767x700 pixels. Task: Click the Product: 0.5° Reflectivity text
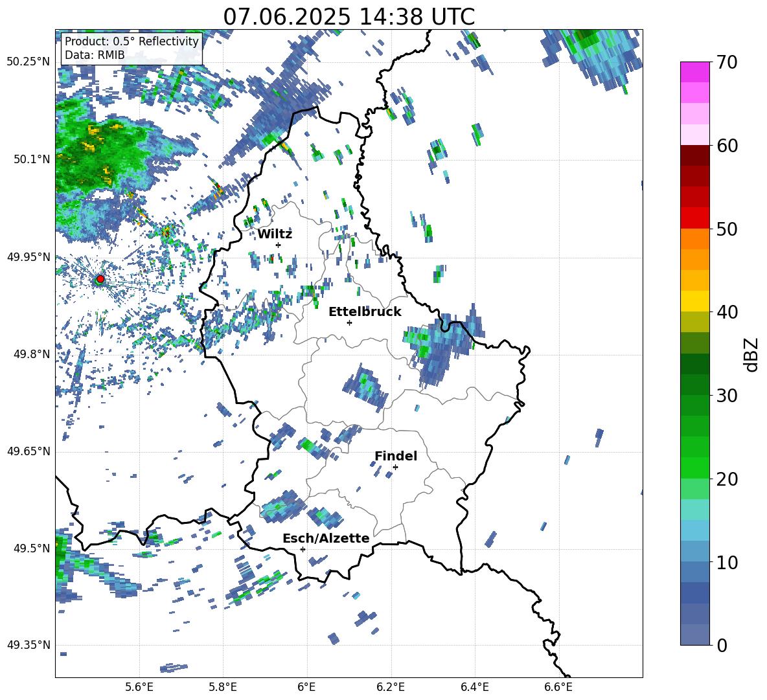[x=132, y=41]
